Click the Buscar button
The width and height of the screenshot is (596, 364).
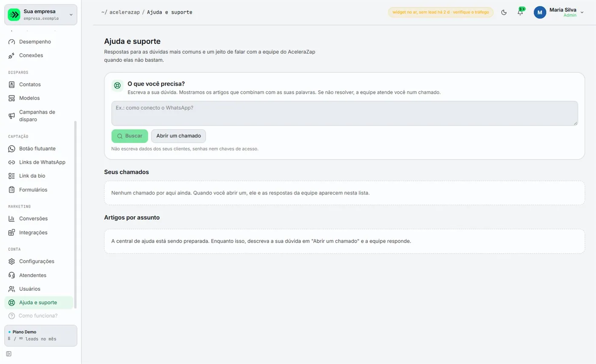click(x=130, y=136)
